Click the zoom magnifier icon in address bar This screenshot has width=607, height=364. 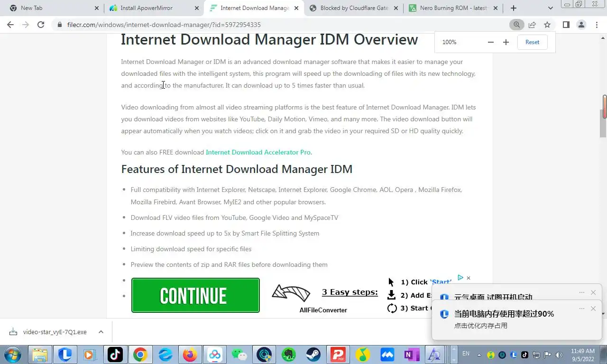tap(516, 25)
